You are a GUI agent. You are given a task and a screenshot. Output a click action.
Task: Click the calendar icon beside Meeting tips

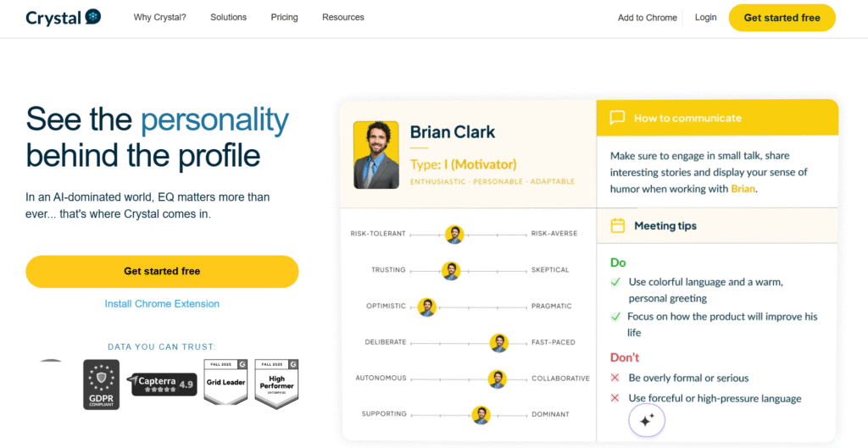pos(617,225)
